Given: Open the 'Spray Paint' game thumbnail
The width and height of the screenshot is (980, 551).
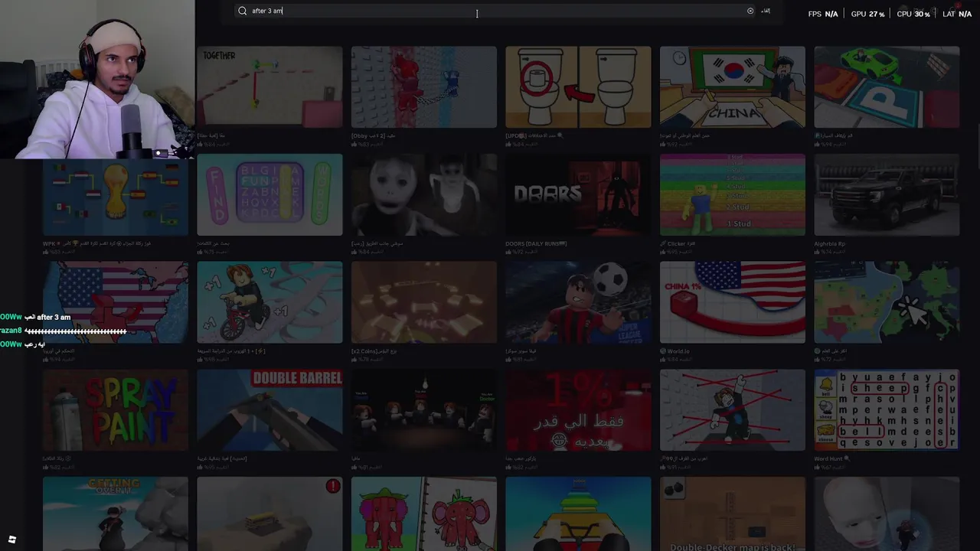Looking at the screenshot, I should click(116, 410).
